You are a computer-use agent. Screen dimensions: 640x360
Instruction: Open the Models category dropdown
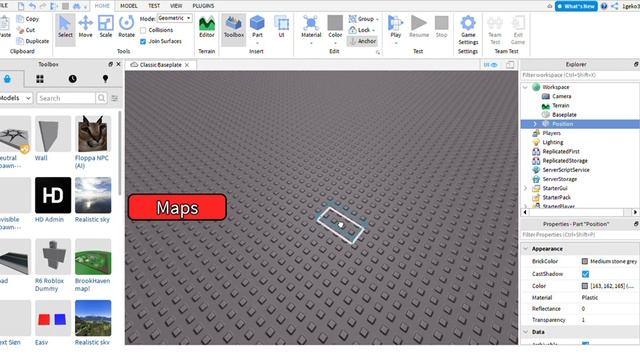(x=16, y=98)
